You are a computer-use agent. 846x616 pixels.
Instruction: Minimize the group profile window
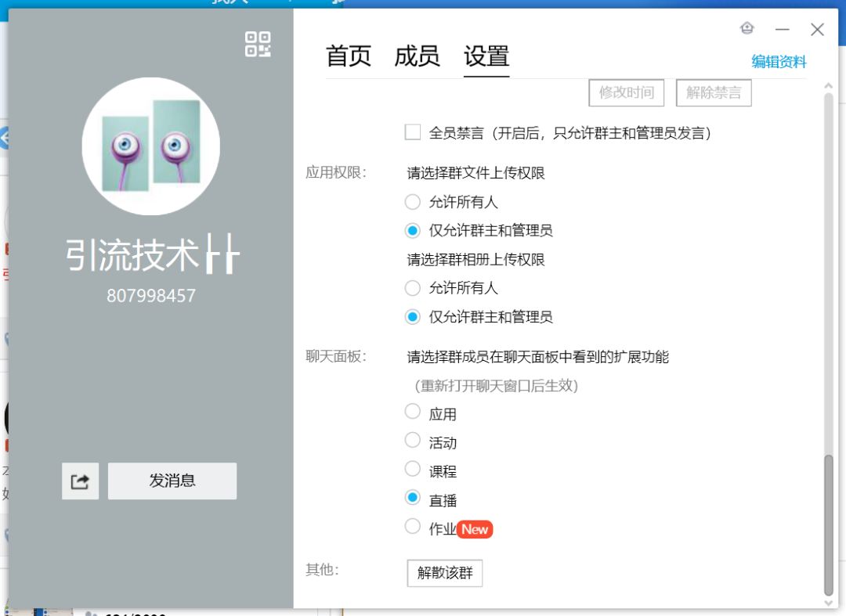[x=783, y=29]
